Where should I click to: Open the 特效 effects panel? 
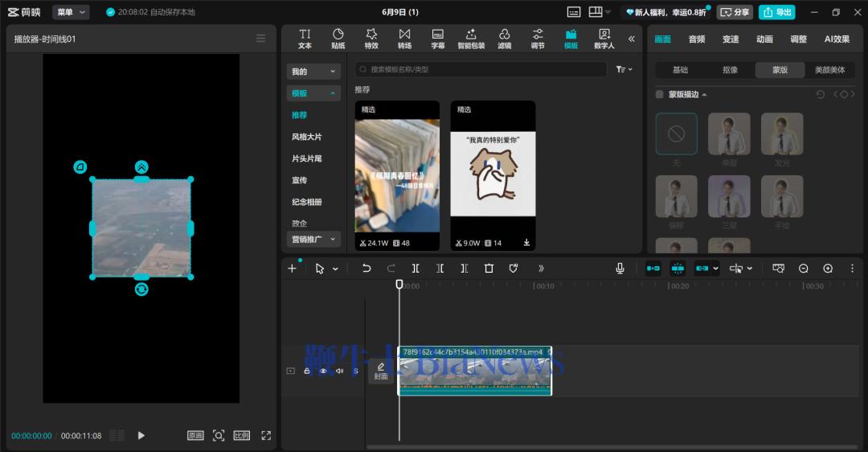[371, 39]
